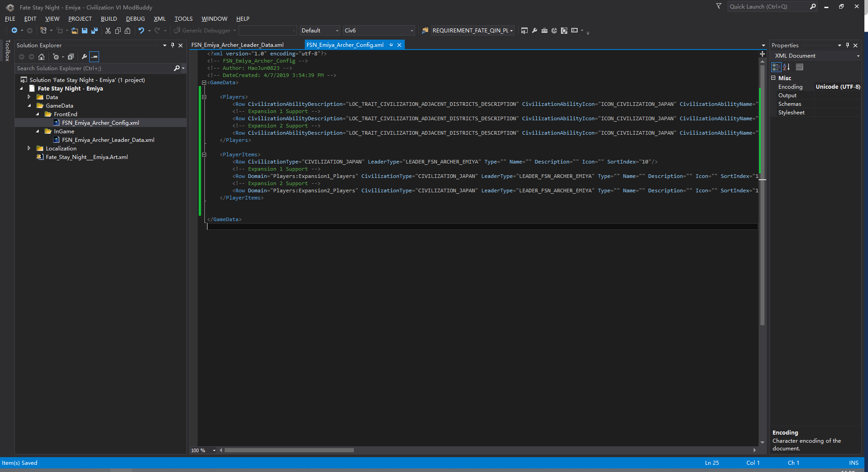Click the Paste clipboard icon
This screenshot has height=472, width=868.
pos(128,31)
